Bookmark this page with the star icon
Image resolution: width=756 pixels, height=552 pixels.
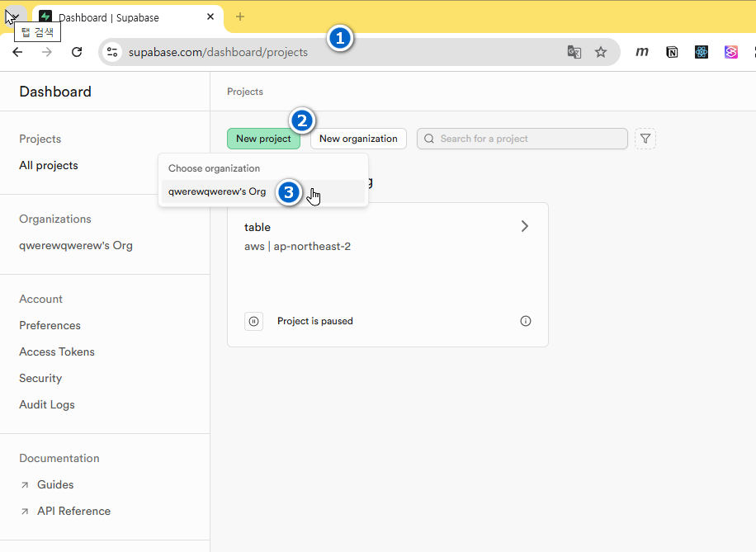pyautogui.click(x=601, y=52)
